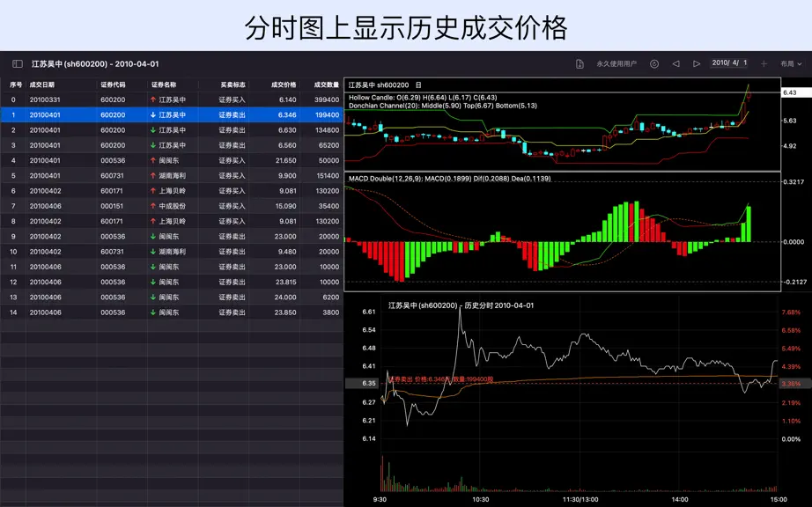Go to previous day with left triangle
Viewport: 812px width, 507px height.
click(675, 63)
